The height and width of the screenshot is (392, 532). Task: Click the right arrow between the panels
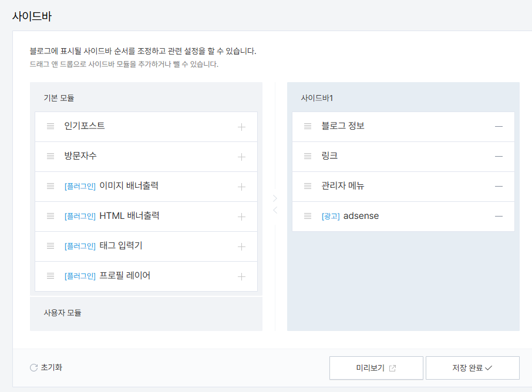point(275,198)
